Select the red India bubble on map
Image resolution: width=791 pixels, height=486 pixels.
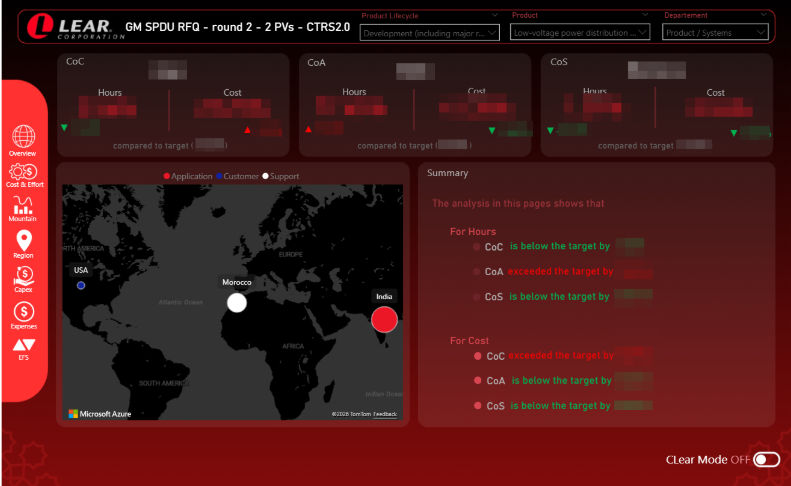point(384,319)
